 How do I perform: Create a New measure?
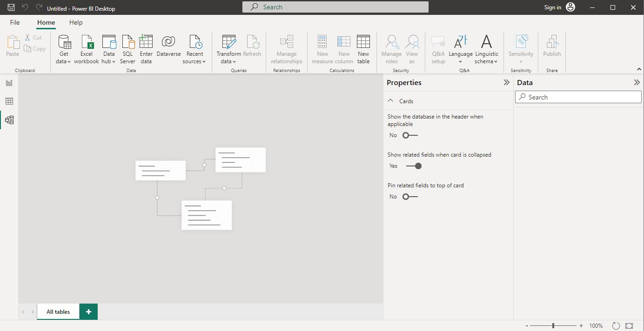(322, 49)
